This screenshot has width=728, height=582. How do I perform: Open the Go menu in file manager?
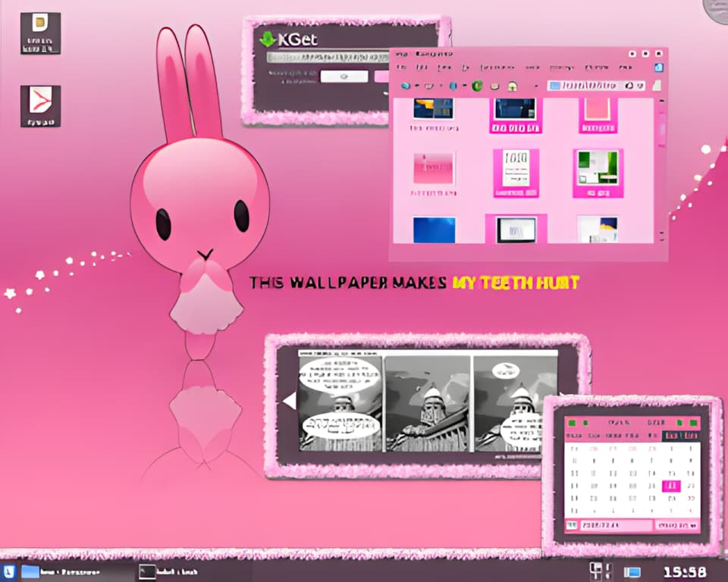(466, 67)
